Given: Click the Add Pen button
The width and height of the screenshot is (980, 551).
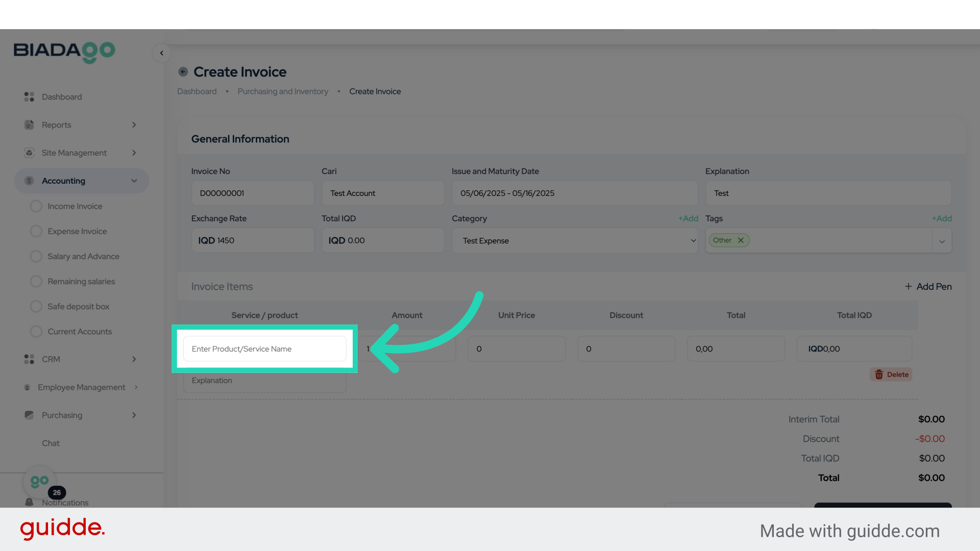Looking at the screenshot, I should (928, 286).
